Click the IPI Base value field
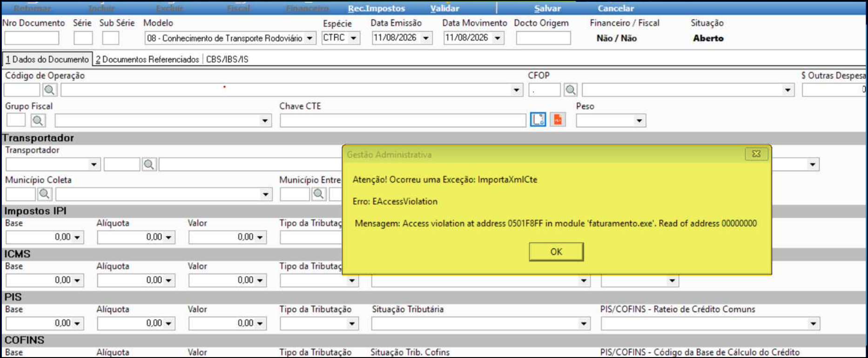Screen dimensions: 868x358 click(45, 237)
